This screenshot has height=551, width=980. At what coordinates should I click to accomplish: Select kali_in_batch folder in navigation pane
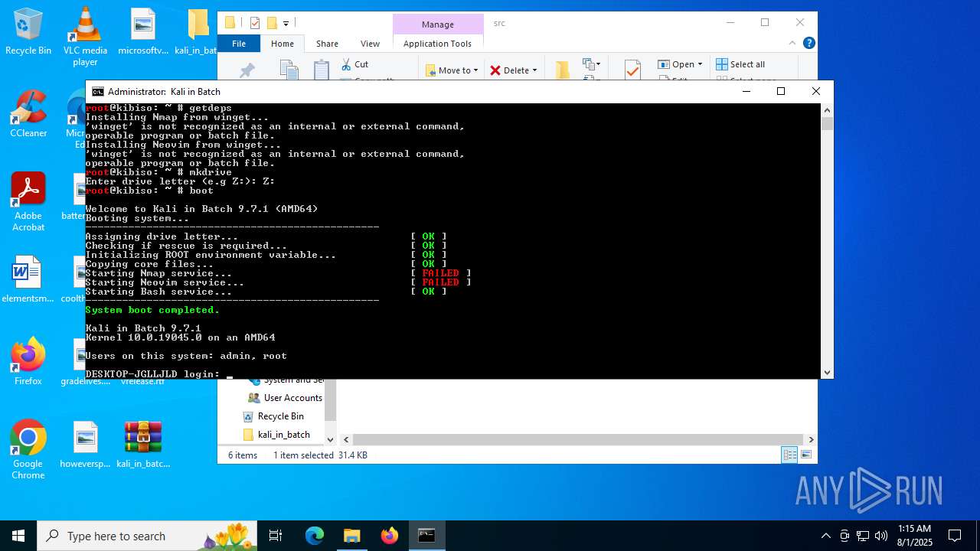[x=276, y=435]
